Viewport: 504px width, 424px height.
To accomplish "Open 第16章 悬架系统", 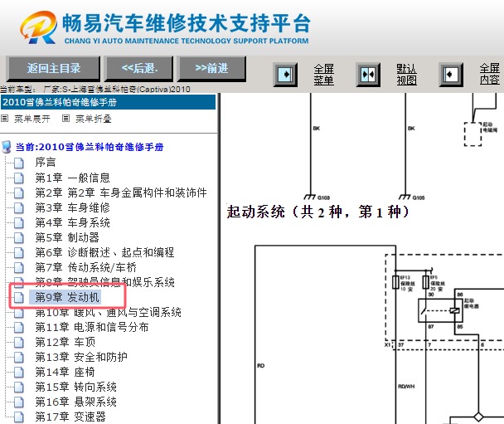I will (76, 402).
